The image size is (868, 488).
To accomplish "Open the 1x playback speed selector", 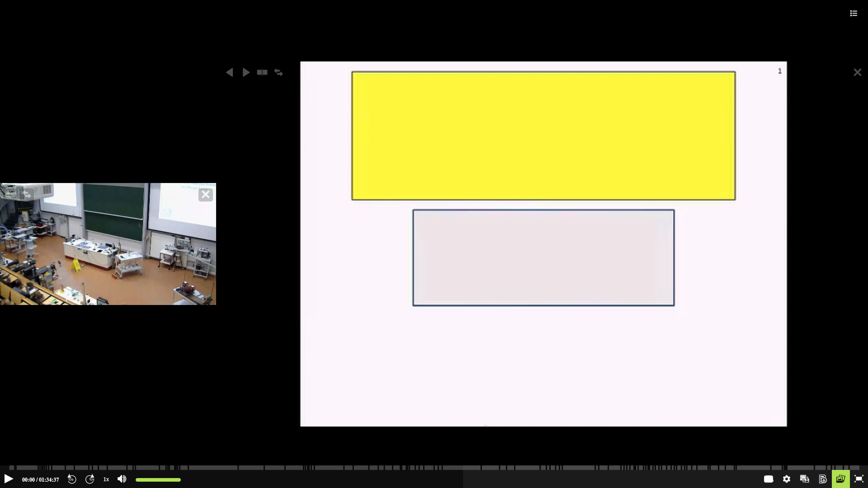I will (x=106, y=479).
